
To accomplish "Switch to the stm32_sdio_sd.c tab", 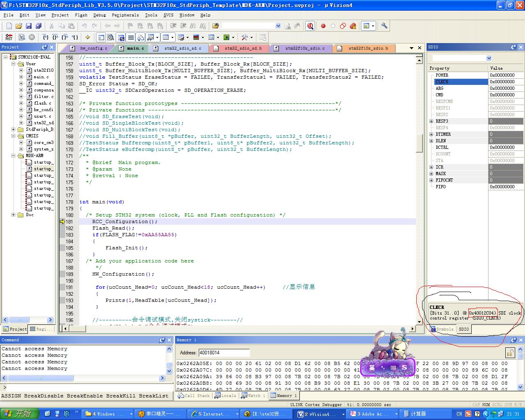I will (178, 48).
